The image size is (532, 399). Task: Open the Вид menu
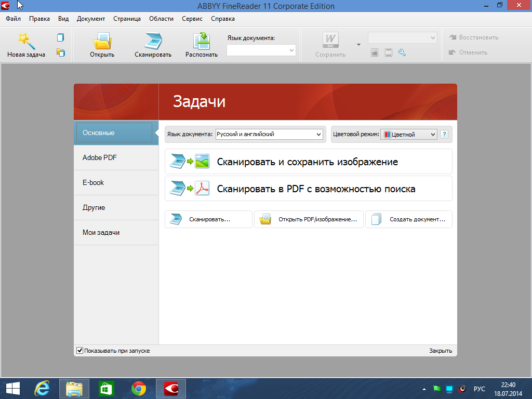(x=63, y=19)
